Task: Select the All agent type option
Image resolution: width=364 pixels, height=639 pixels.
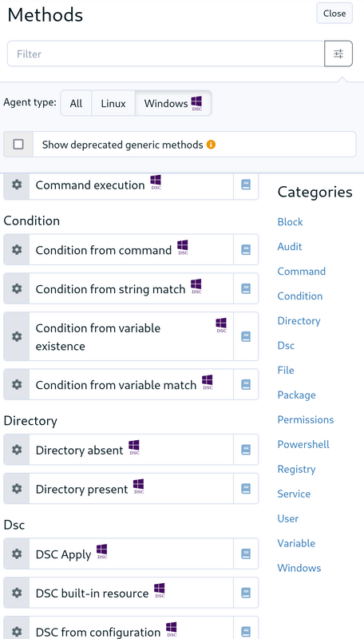Action: 76,104
